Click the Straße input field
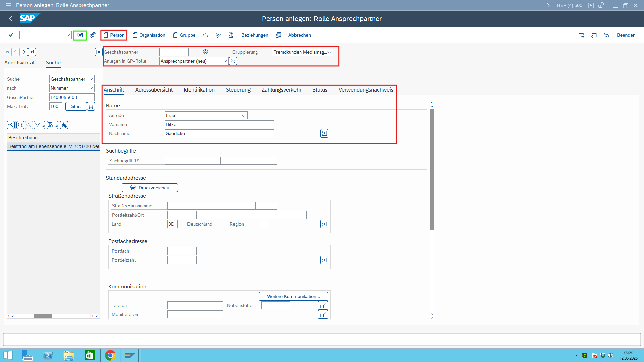 [x=211, y=206]
